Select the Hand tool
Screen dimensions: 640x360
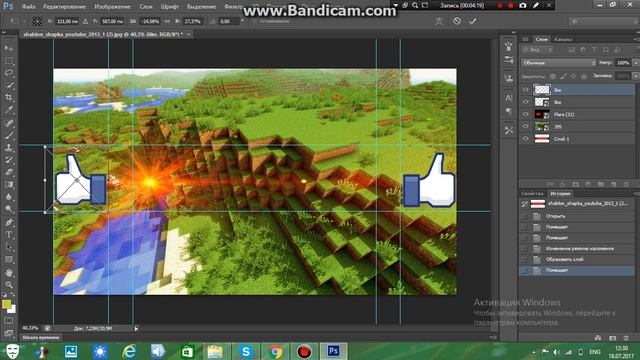[x=9, y=272]
